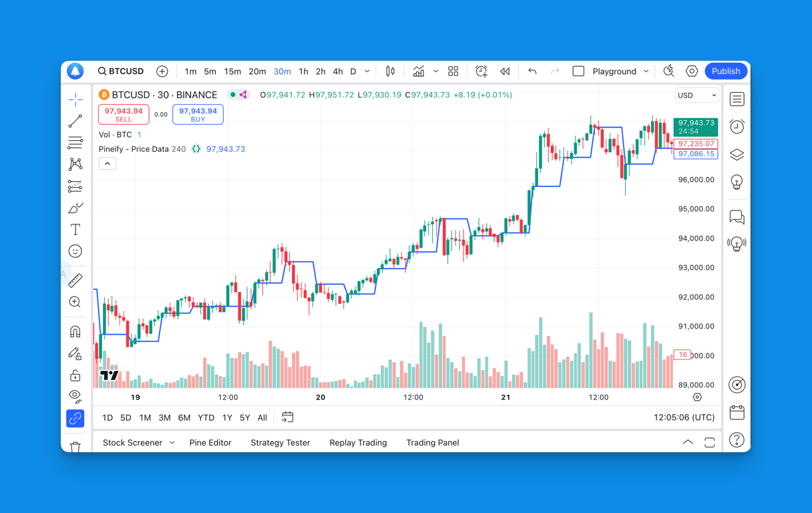Viewport: 812px width, 513px height.
Task: Toggle hide all drawings eye icon
Action: click(x=75, y=395)
